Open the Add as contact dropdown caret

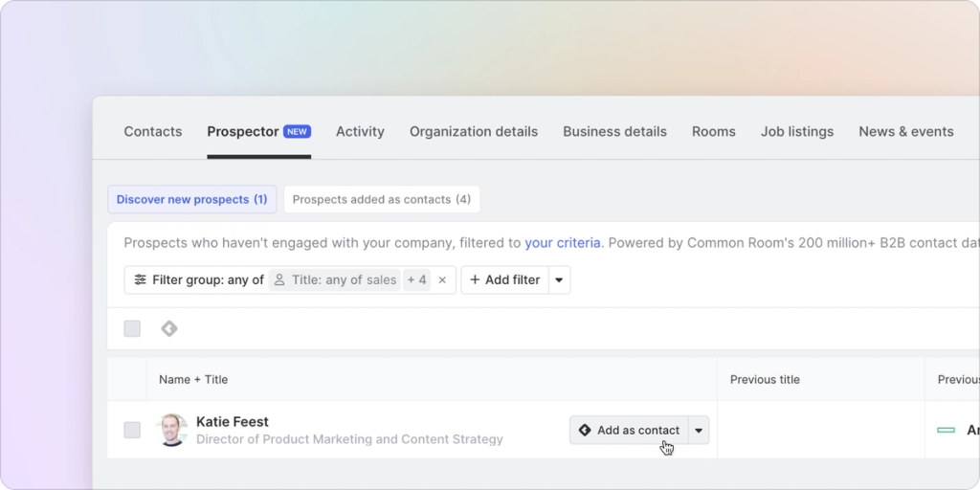(x=699, y=430)
